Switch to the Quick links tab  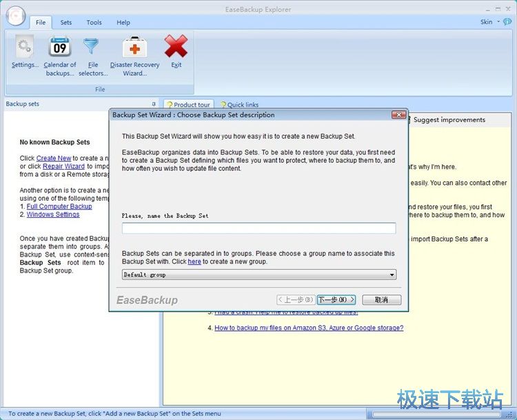[240, 104]
